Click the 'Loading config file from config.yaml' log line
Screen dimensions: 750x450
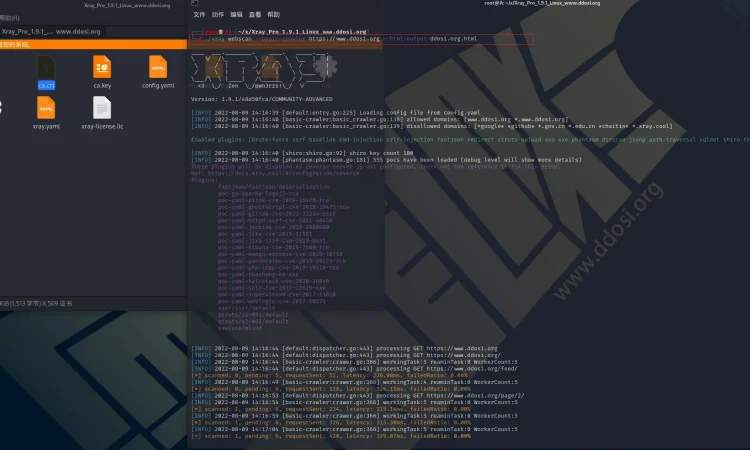pyautogui.click(x=335, y=113)
